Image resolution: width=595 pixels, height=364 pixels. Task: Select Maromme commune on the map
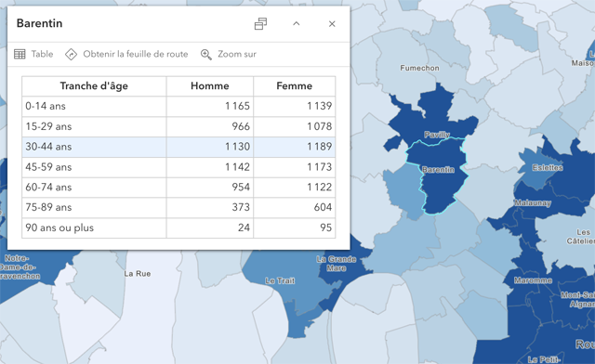click(x=533, y=280)
